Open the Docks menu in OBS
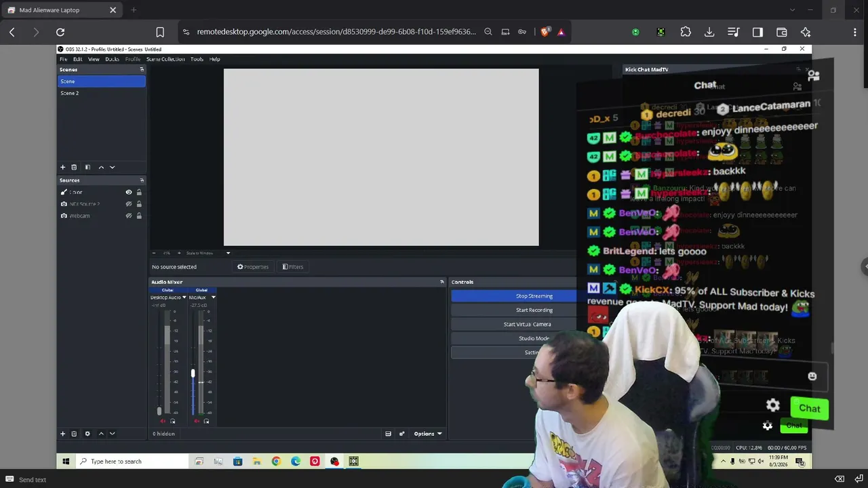 [113, 59]
